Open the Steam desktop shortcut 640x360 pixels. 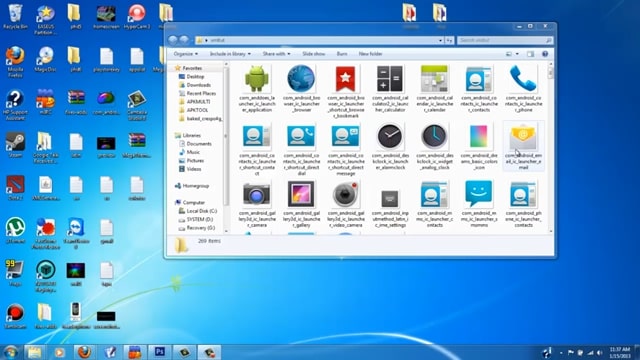(15, 145)
